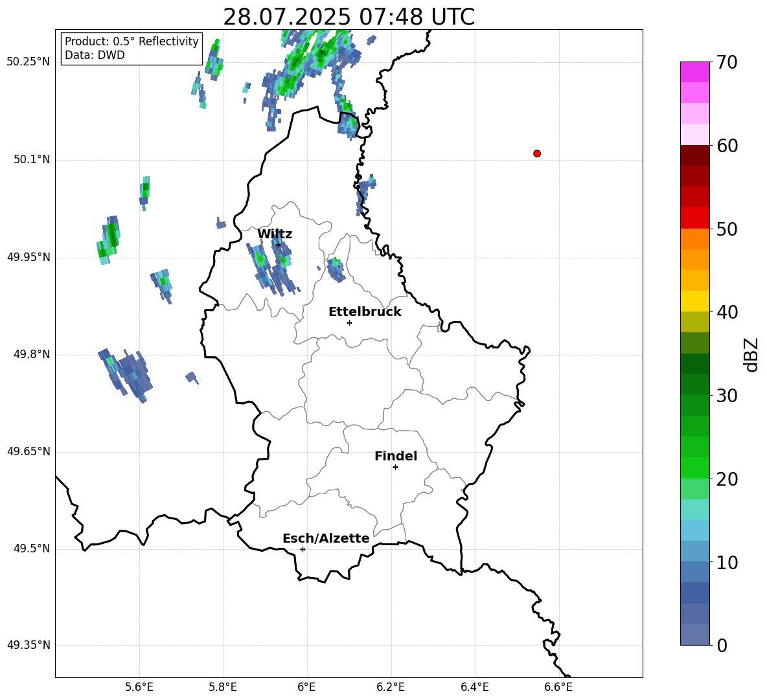This screenshot has width=767, height=700.
Task: Click the colorbar tick label 60
Action: (727, 146)
